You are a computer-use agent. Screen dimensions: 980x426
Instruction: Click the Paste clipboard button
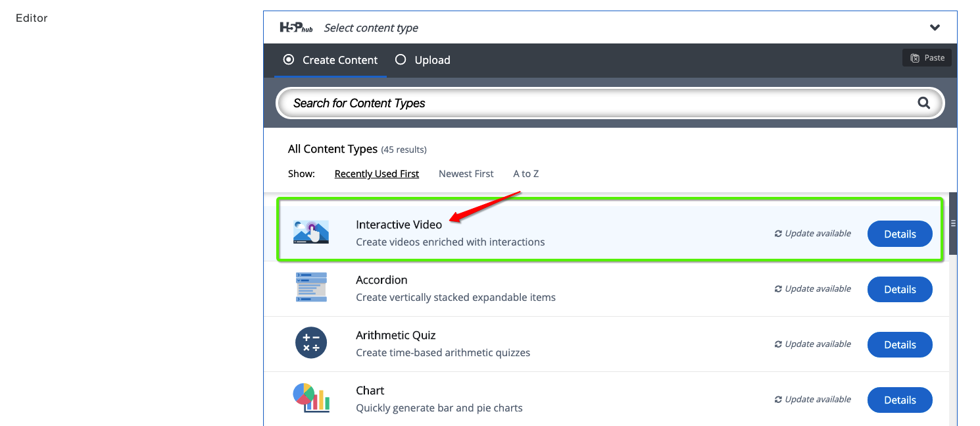927,58
